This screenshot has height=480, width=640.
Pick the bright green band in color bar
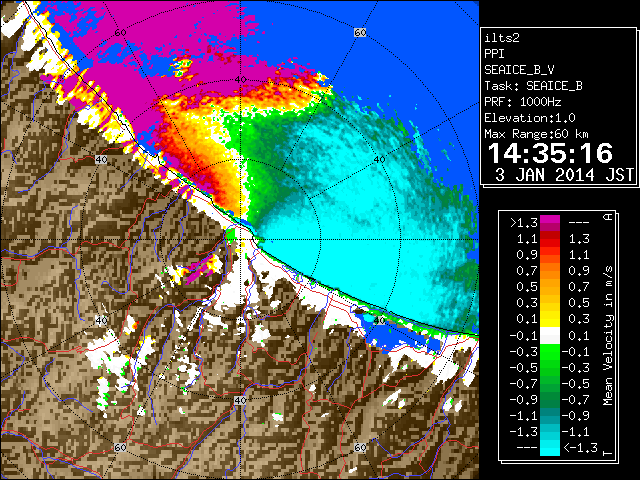pyautogui.click(x=550, y=351)
